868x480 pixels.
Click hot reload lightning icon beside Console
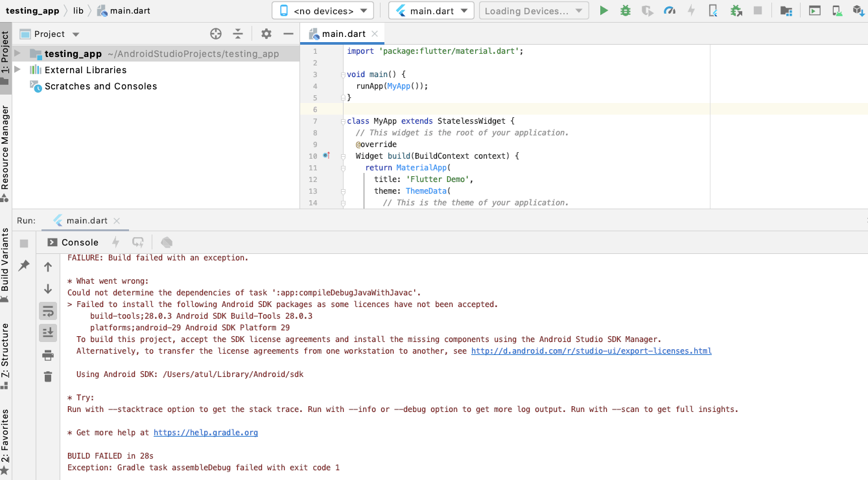[116, 242]
